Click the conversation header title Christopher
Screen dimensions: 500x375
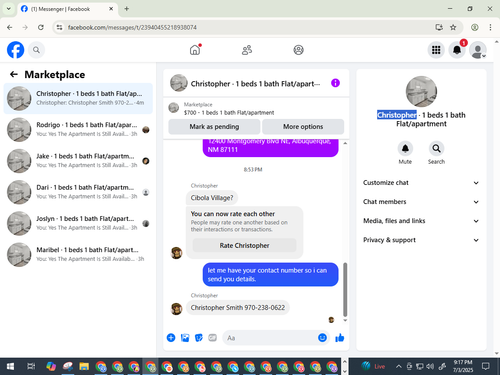255,84
